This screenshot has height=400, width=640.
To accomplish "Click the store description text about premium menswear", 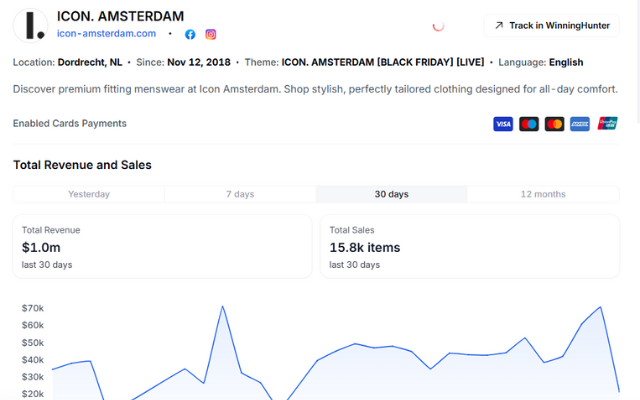I will click(315, 89).
